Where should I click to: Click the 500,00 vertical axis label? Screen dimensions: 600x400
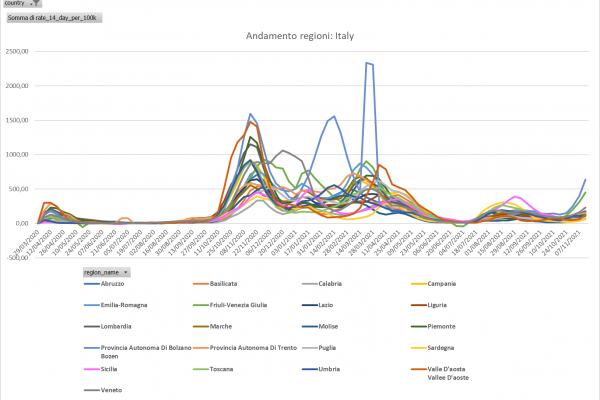coord(18,189)
